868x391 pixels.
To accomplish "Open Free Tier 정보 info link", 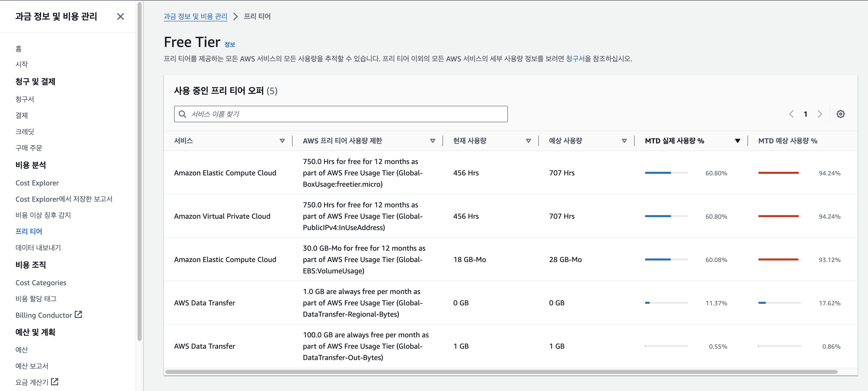I will pyautogui.click(x=229, y=45).
